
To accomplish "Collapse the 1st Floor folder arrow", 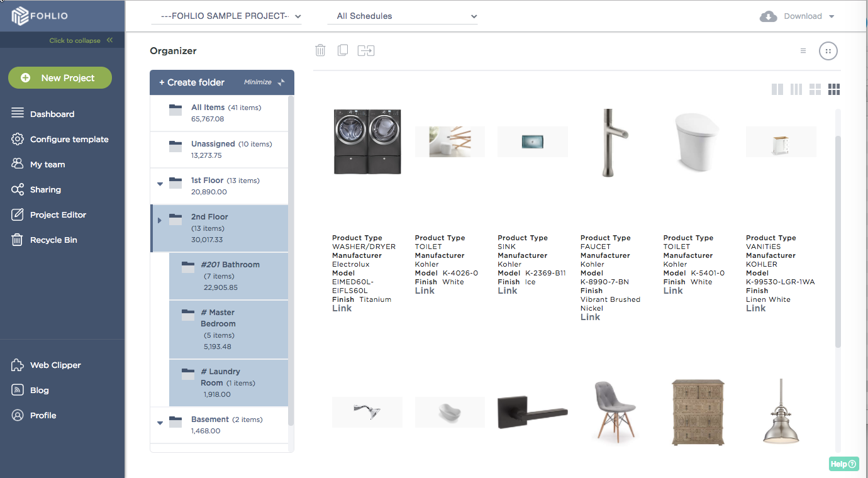I will (x=160, y=184).
